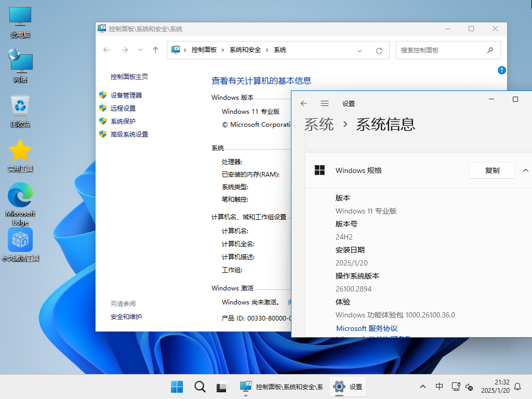Switch to Control Panel taskbar button

(x=281, y=387)
